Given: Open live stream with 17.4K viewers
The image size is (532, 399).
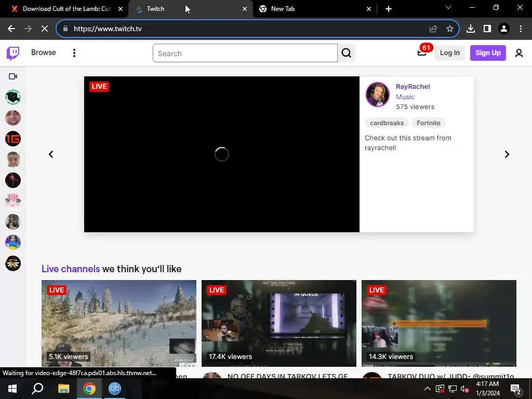Looking at the screenshot, I should click(x=279, y=323).
